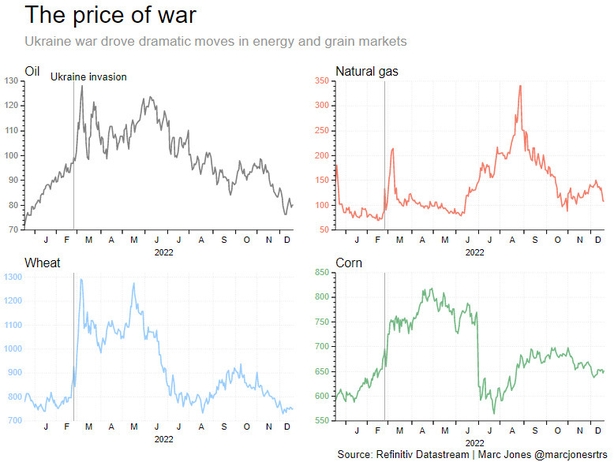Click the Oil chart heading

pyautogui.click(x=32, y=71)
